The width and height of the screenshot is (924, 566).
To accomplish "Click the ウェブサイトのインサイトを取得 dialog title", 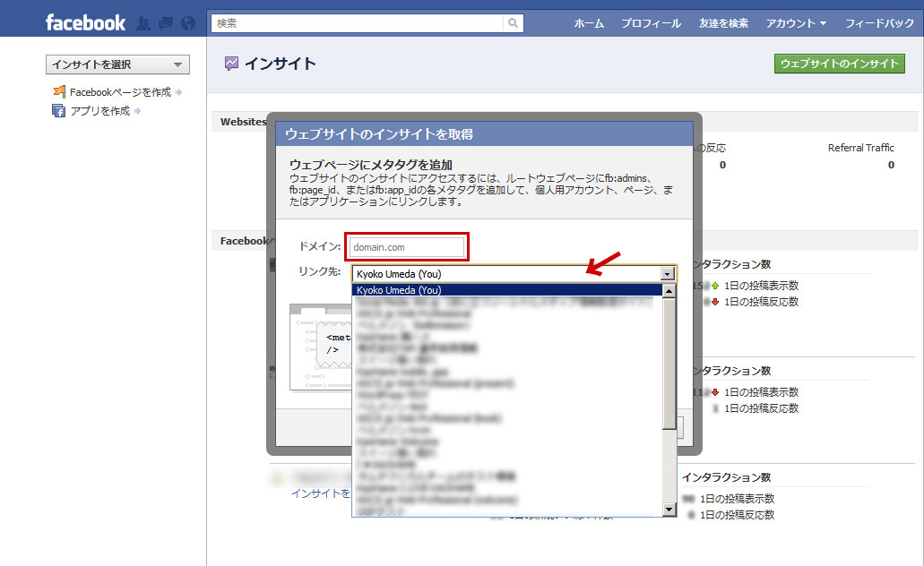I will 379,134.
